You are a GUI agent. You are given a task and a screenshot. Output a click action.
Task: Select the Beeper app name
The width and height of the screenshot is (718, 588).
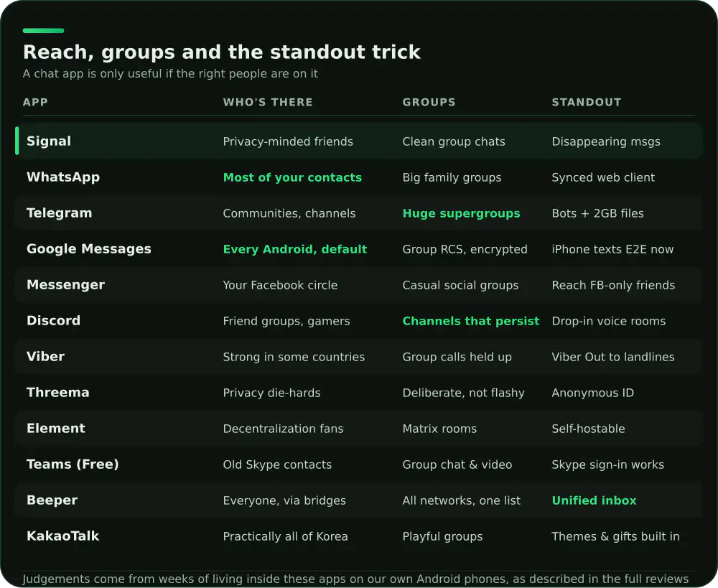pos(52,500)
